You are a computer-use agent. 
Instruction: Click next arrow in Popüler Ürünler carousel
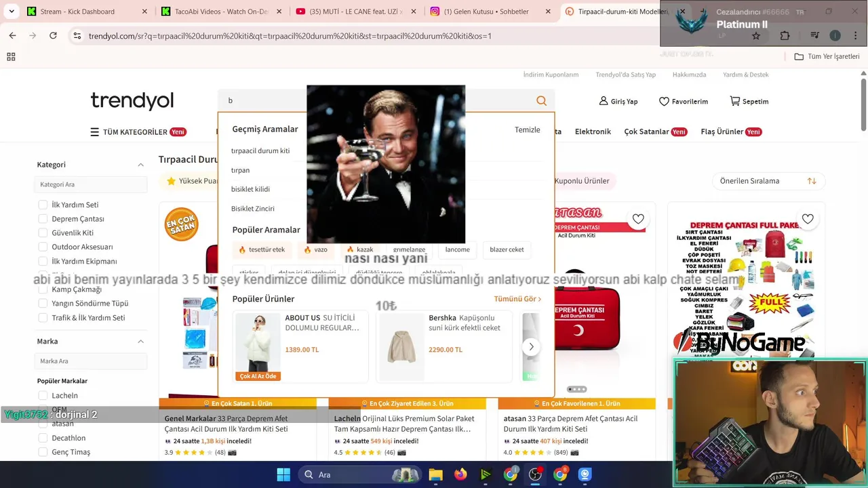(x=531, y=346)
